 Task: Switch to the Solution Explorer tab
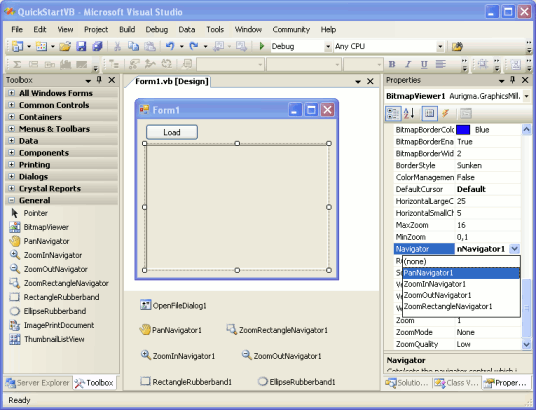(x=407, y=383)
